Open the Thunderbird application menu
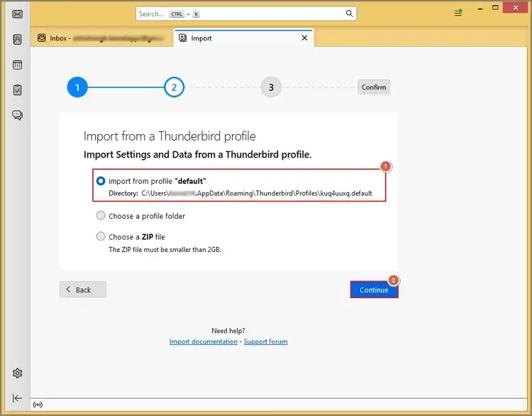The height and width of the screenshot is (416, 532). pos(458,13)
